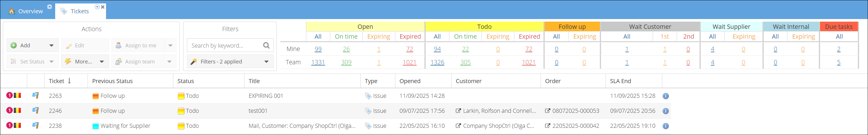
Task: Sort by the Ticket column header
Action: coord(57,81)
